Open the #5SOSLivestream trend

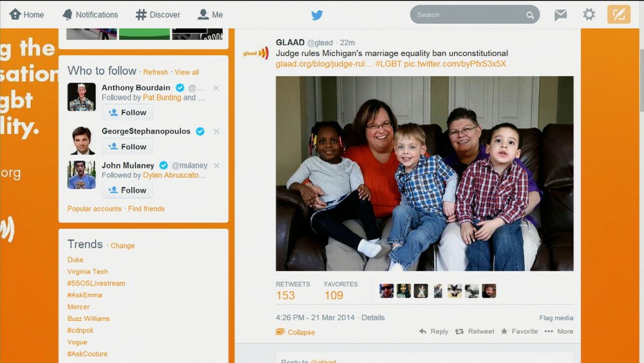96,283
